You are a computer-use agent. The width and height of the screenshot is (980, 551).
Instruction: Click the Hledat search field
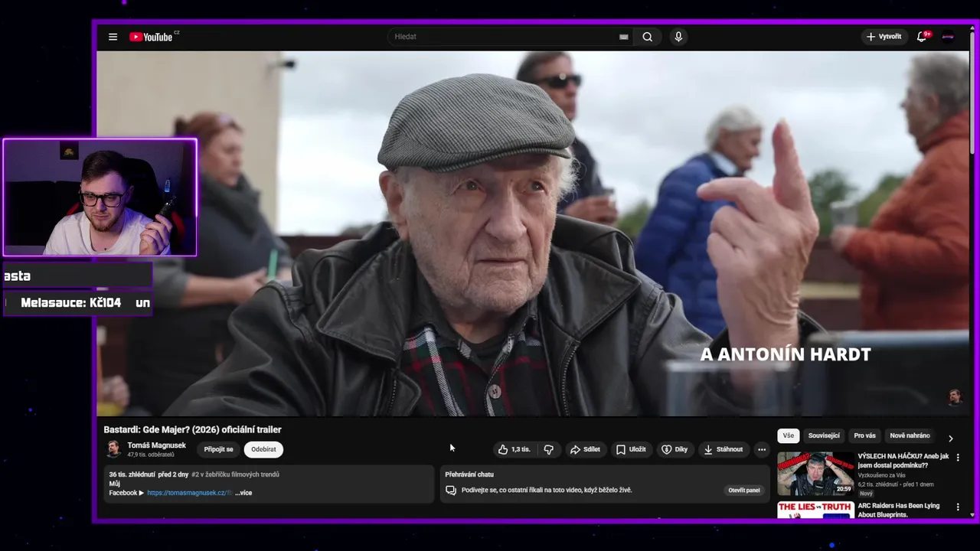510,37
